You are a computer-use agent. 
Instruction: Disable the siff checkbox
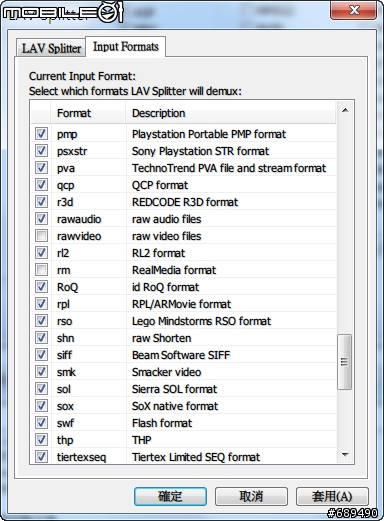[x=41, y=355]
